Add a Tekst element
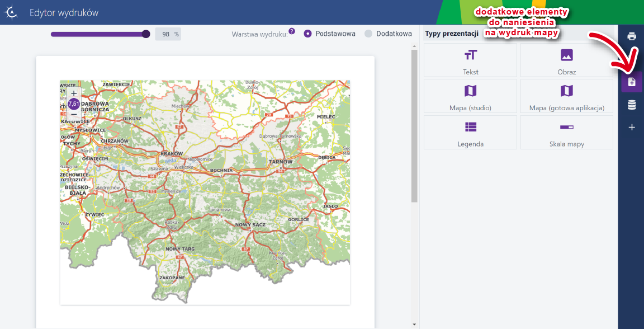The width and height of the screenshot is (644, 329). tap(470, 60)
